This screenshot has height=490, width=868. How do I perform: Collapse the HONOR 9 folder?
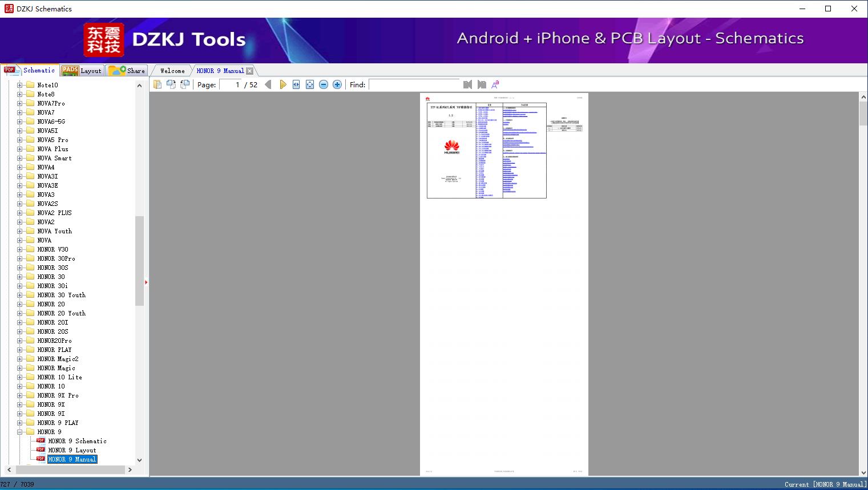click(x=20, y=432)
